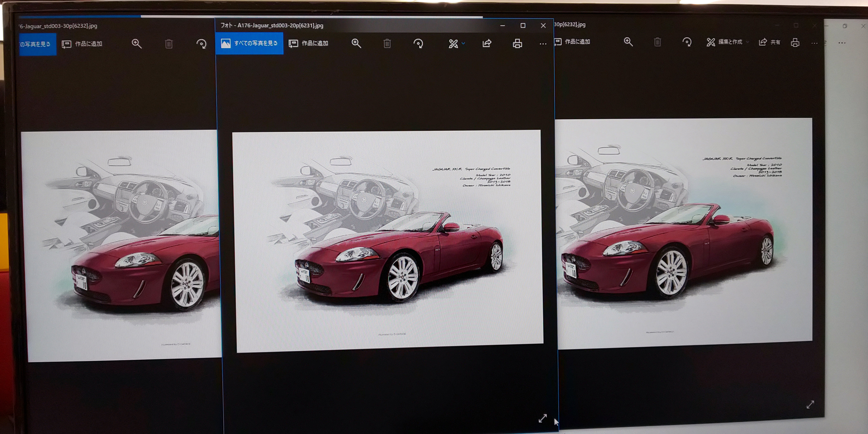Delete the photo in the middle window
This screenshot has width=868, height=434.
pyautogui.click(x=387, y=43)
